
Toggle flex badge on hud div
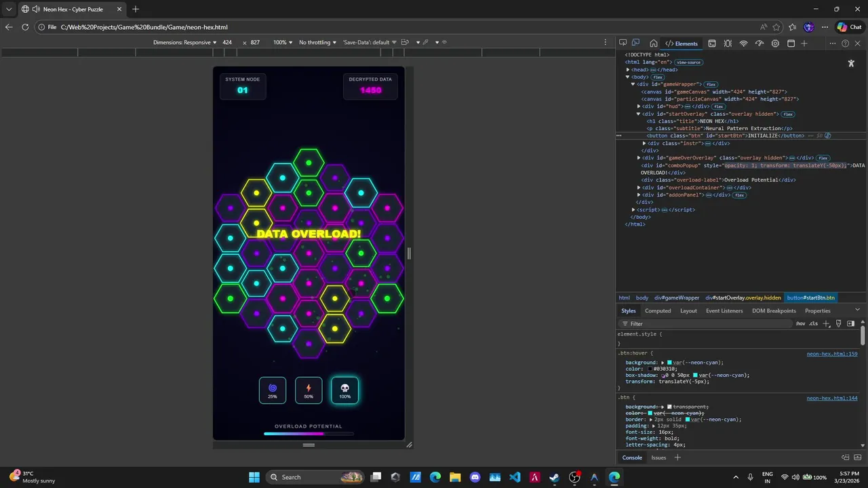[x=717, y=106]
